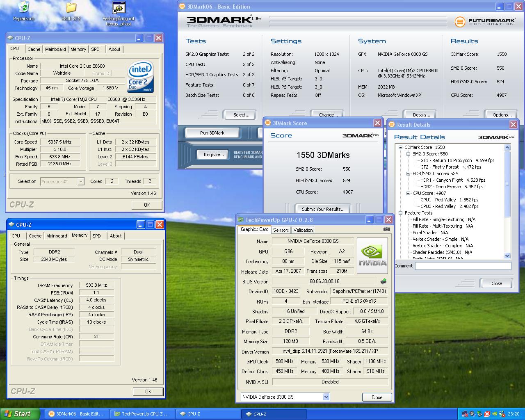Click Submit Your Results button
The image size is (525, 420).
tap(323, 209)
